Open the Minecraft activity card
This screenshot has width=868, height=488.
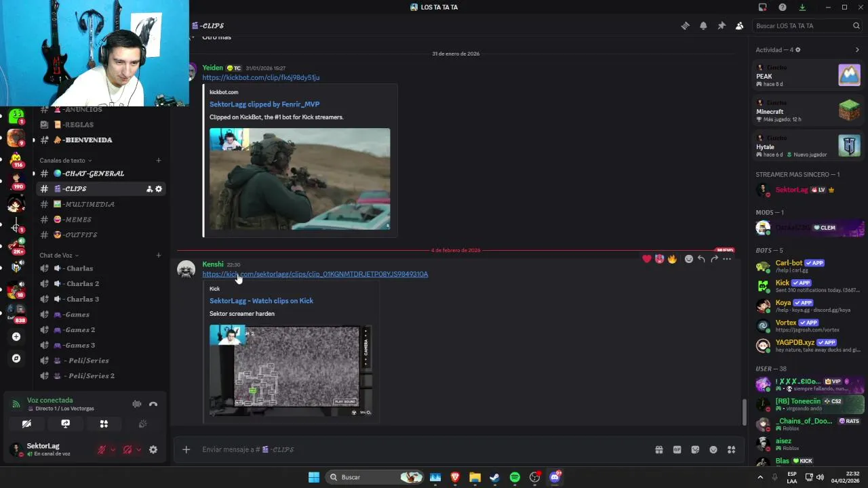click(808, 110)
